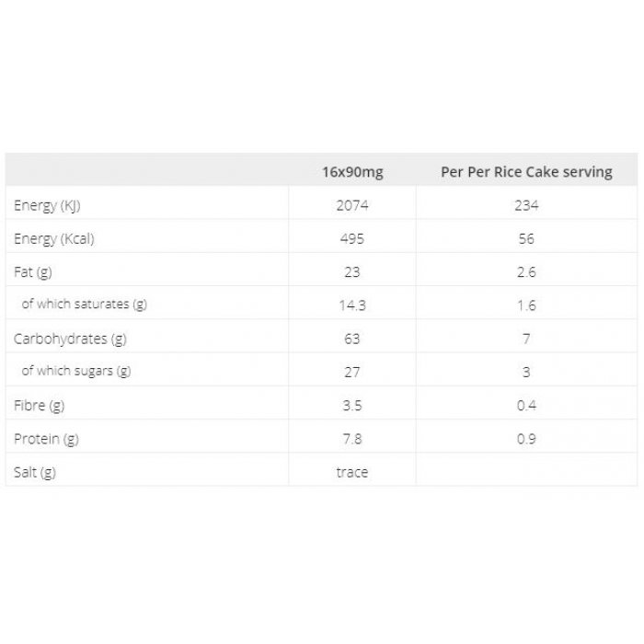Click the 16x90mg column header
The width and height of the screenshot is (644, 644).
[352, 172]
